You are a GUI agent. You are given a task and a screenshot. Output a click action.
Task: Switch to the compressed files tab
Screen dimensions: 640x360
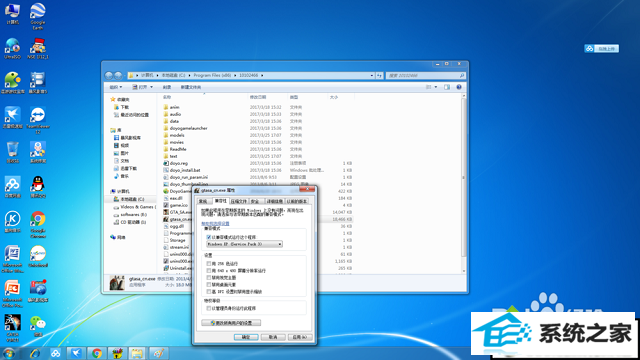click(238, 201)
